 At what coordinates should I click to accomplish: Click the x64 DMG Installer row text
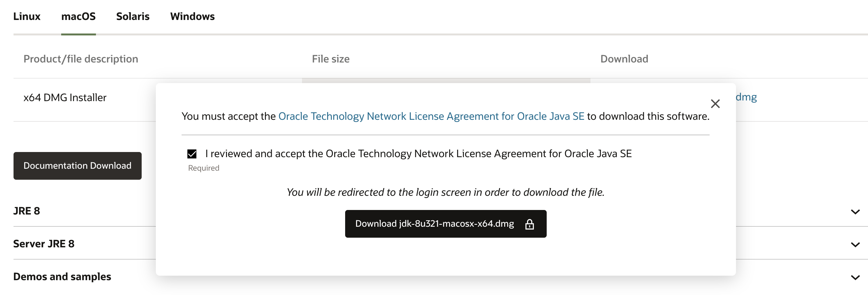pyautogui.click(x=65, y=98)
